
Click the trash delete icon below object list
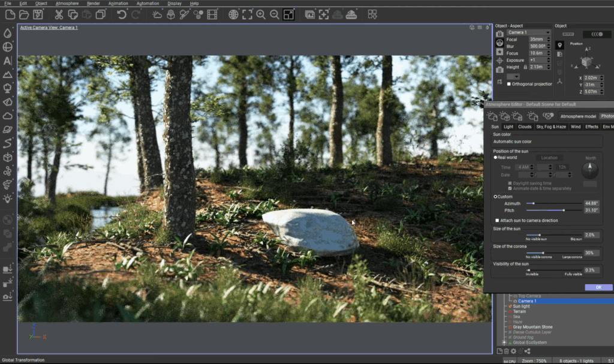click(505, 351)
